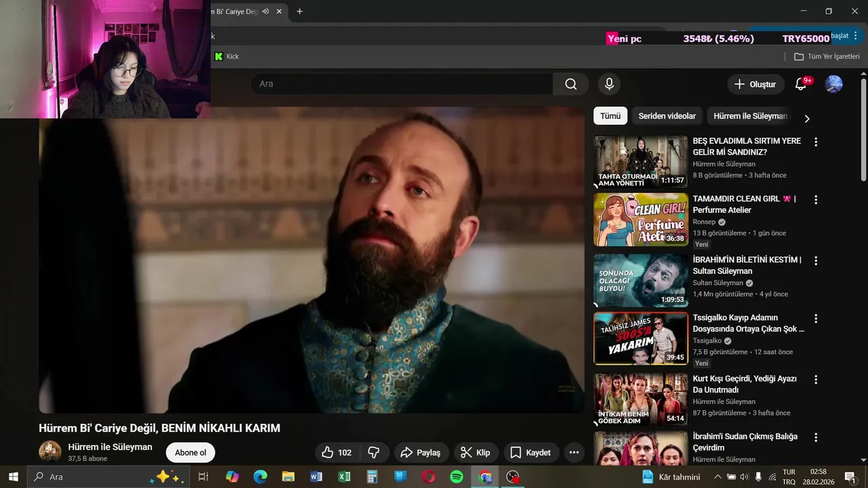The height and width of the screenshot is (488, 868).
Task: Close the Cariye Değil browser tab
Action: click(x=280, y=12)
